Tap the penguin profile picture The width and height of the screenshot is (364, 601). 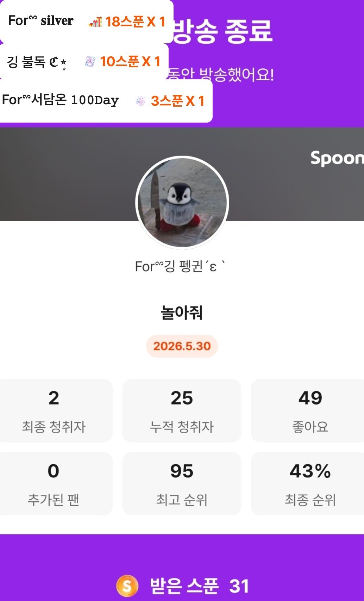click(182, 203)
